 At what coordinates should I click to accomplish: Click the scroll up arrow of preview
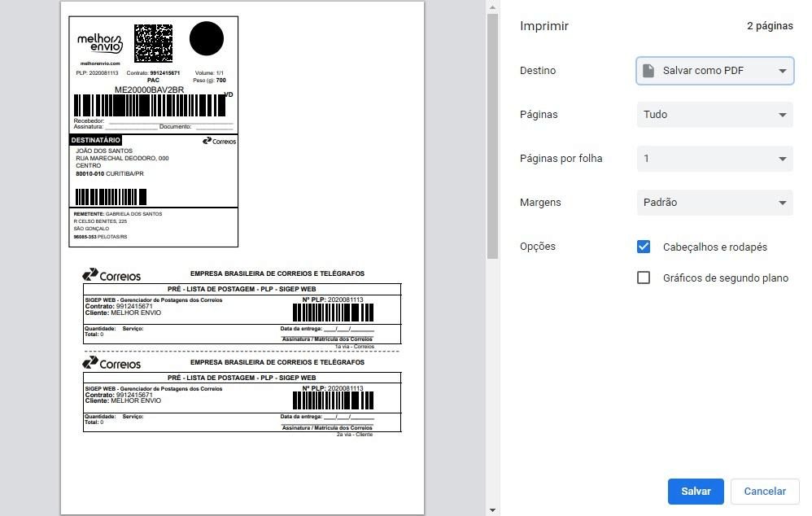[492, 7]
